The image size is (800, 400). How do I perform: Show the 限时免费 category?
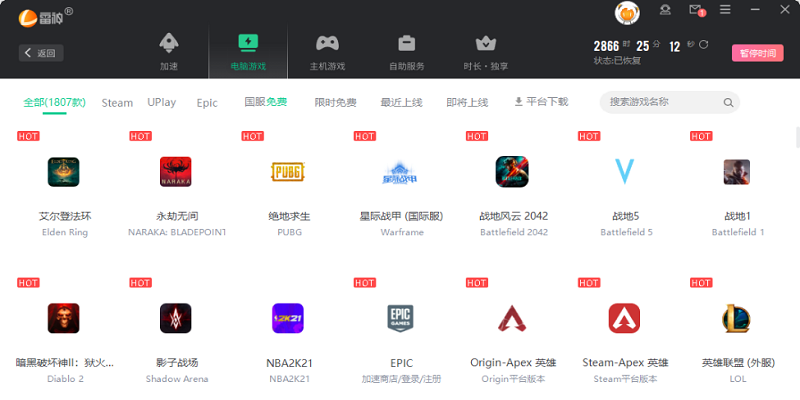tap(336, 103)
